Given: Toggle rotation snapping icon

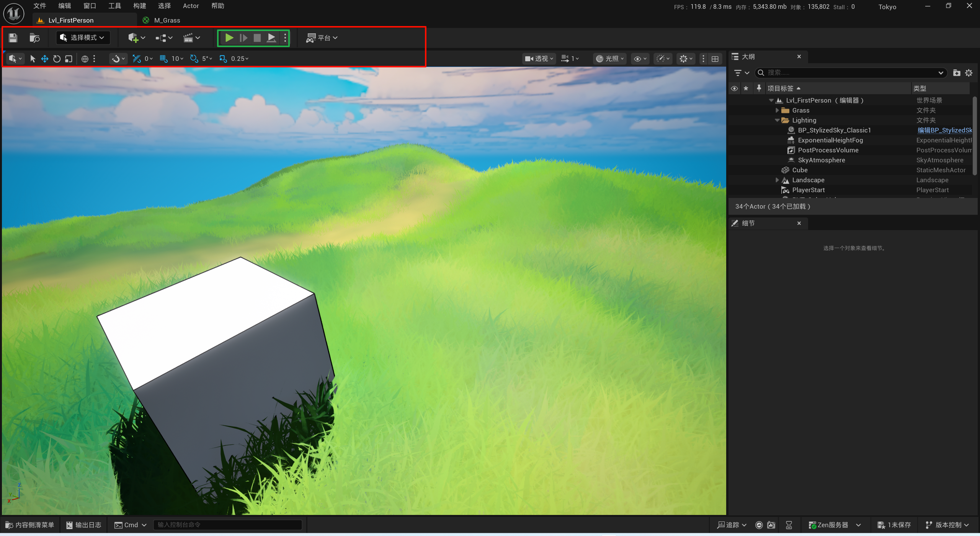Looking at the screenshot, I should tap(194, 59).
